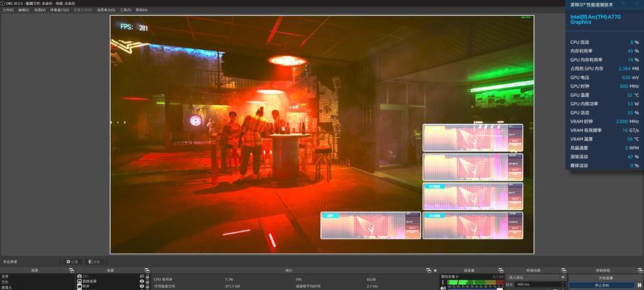Click the GPU 温度 52 ℃ reading
644x290 pixels.
(604, 95)
